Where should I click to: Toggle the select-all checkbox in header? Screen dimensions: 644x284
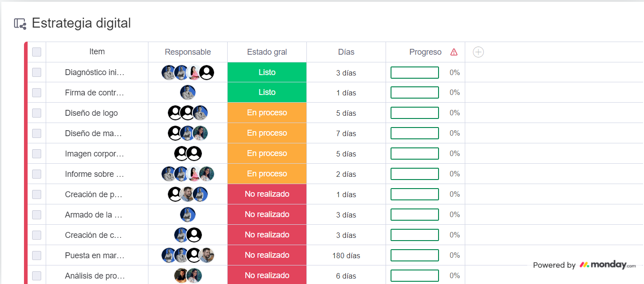pos(37,52)
